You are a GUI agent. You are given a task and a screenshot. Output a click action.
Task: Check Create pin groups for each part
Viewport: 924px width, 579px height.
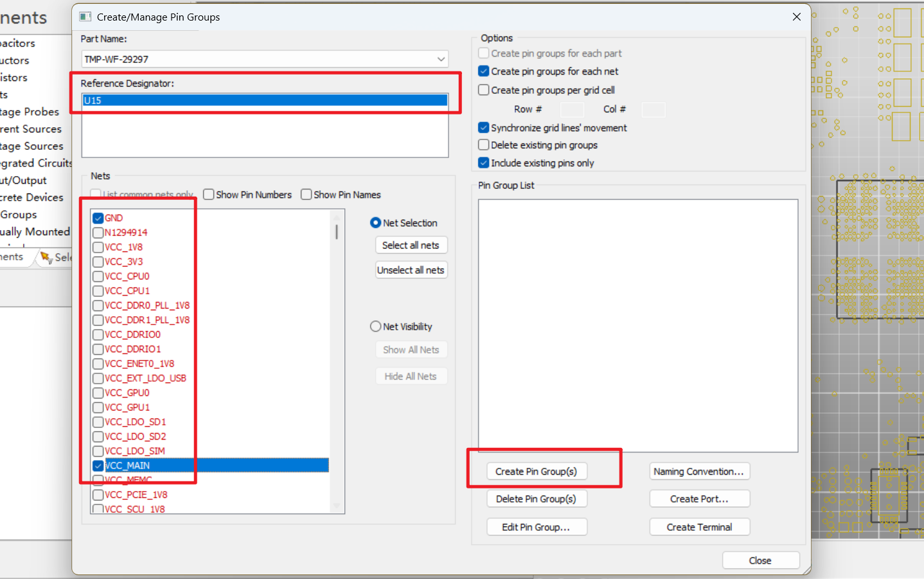point(484,53)
